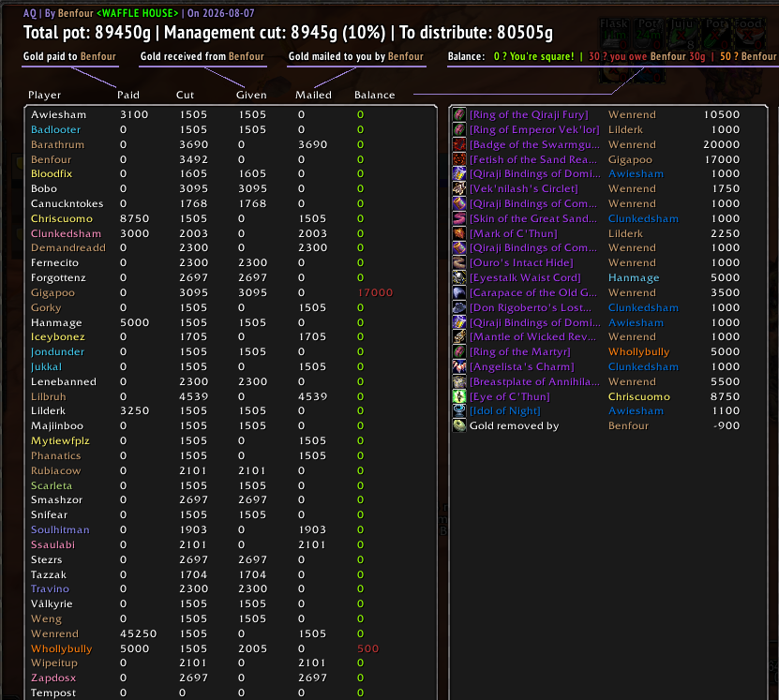Click the Don Rigoberto's Lost Hat icon

[459, 307]
